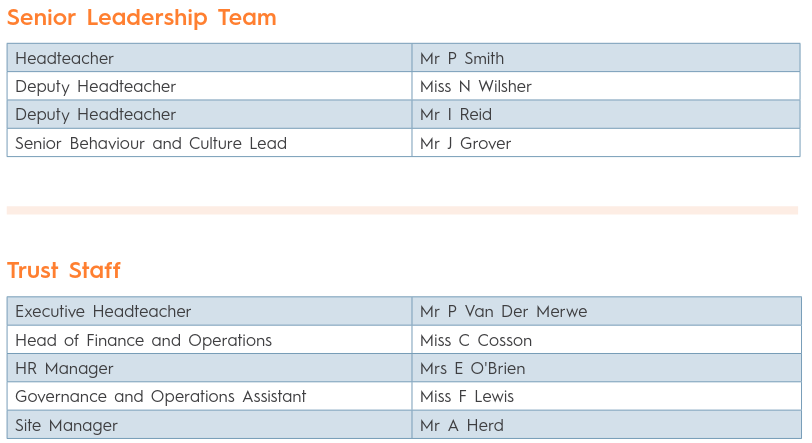This screenshot has height=443, width=812.
Task: Select Governance and Operations Assistant cell
Action: click(161, 396)
